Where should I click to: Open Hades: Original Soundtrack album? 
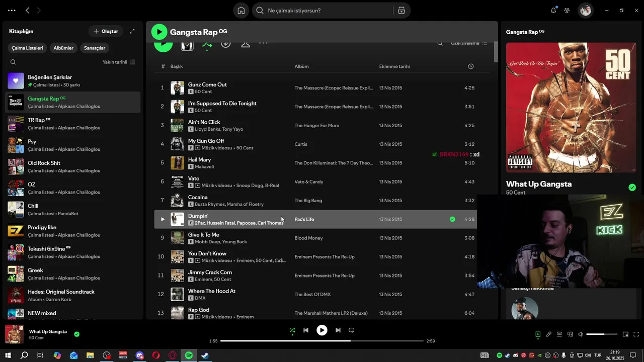click(73, 295)
